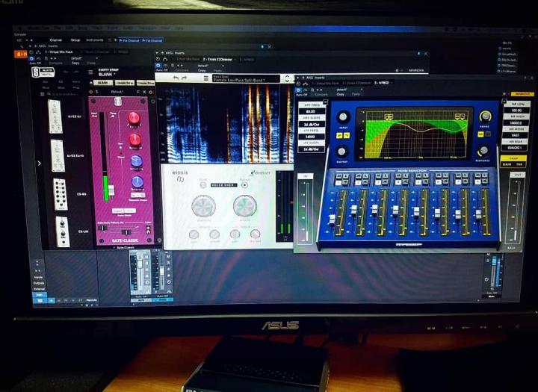538x392 pixels.
Task: Click the LPF FREQ value 14000
Action: click(311, 137)
